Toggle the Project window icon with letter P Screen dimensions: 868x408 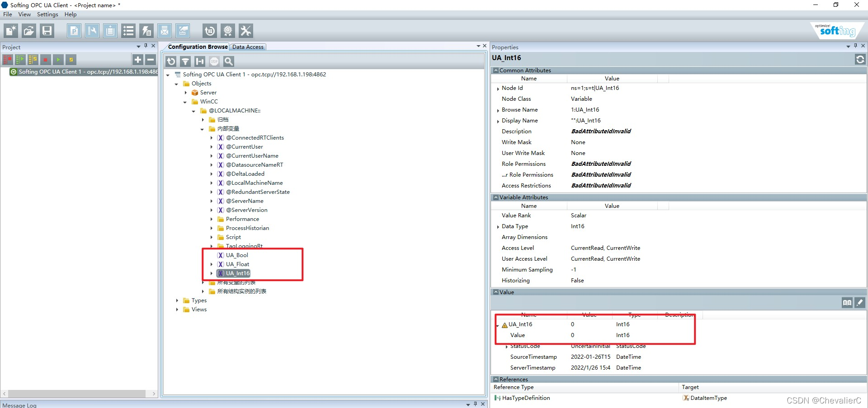pos(74,31)
